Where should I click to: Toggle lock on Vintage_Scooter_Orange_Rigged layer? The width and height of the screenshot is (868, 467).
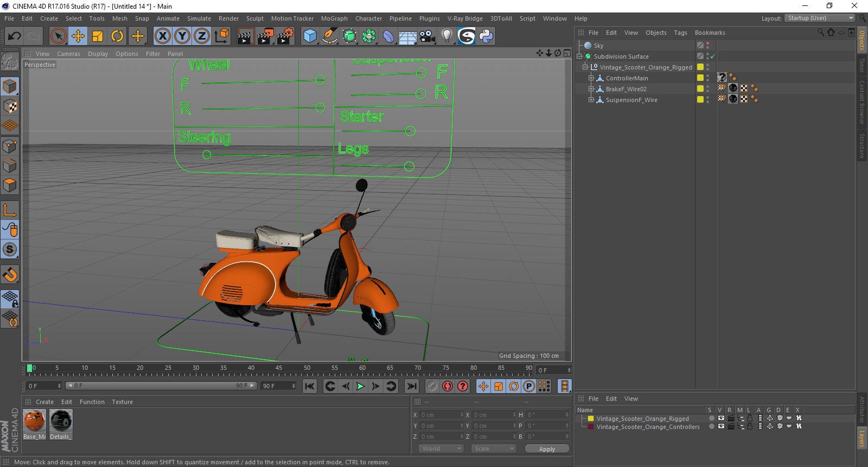tap(750, 419)
